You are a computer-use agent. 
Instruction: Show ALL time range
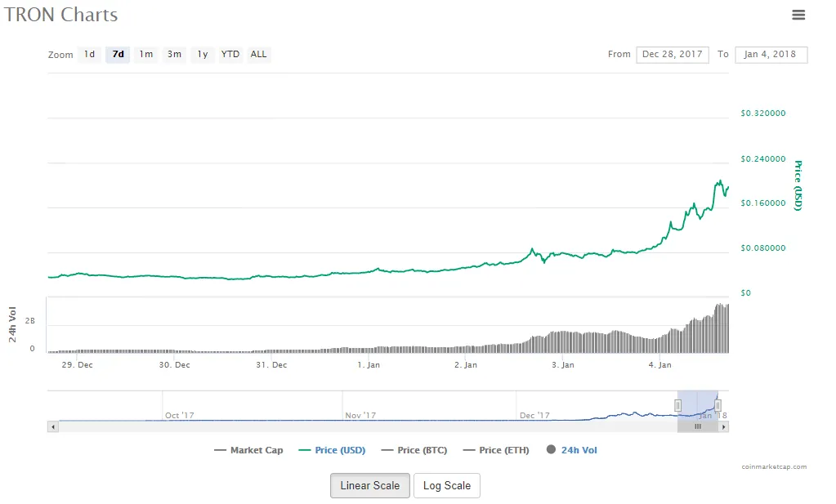258,55
